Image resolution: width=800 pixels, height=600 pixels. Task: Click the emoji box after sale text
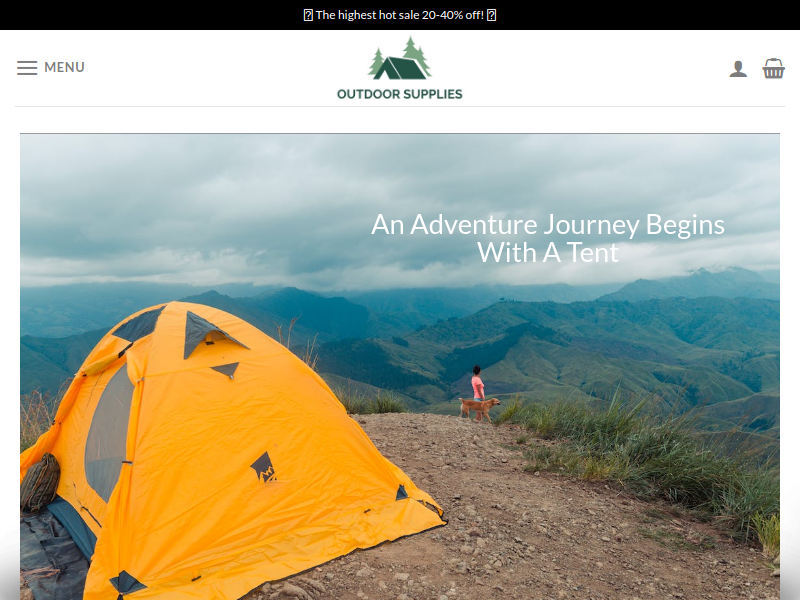click(x=491, y=15)
